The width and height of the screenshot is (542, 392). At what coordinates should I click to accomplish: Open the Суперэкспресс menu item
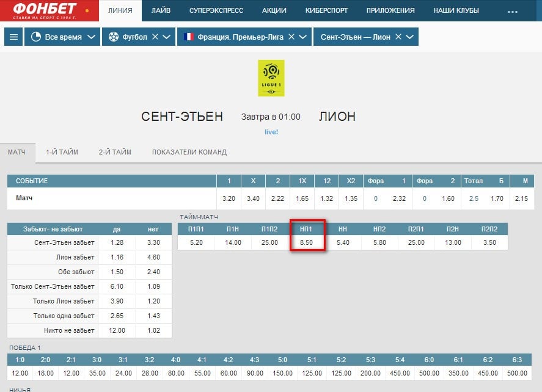point(216,11)
